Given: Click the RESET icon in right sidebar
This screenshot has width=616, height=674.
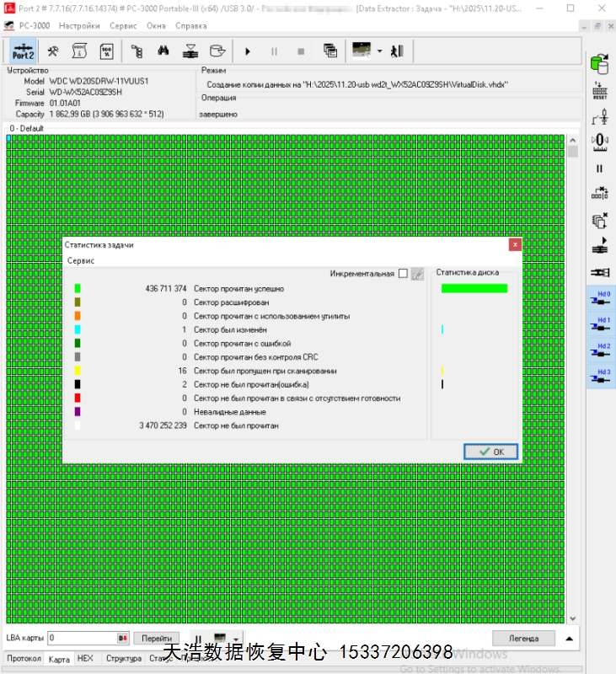Looking at the screenshot, I should coord(600,91).
